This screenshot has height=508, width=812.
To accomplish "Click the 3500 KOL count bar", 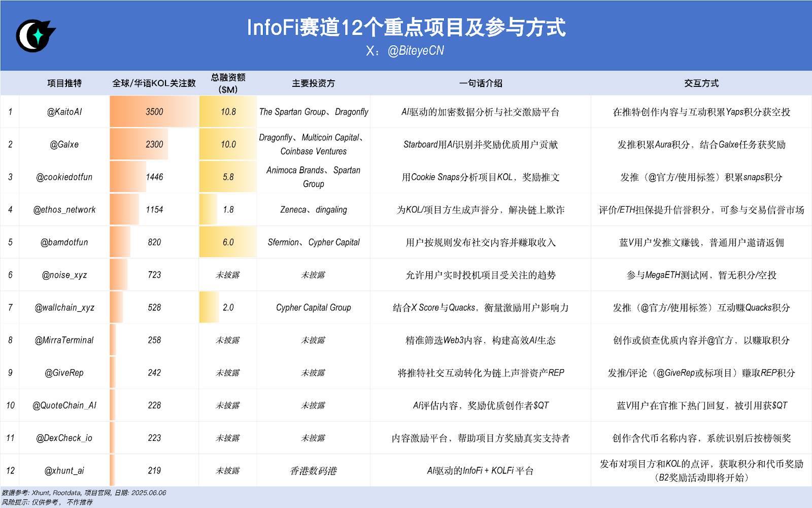I will [154, 112].
